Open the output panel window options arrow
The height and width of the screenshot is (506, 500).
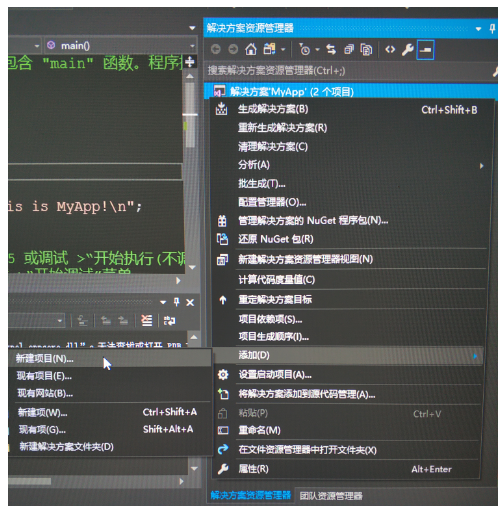[163, 303]
